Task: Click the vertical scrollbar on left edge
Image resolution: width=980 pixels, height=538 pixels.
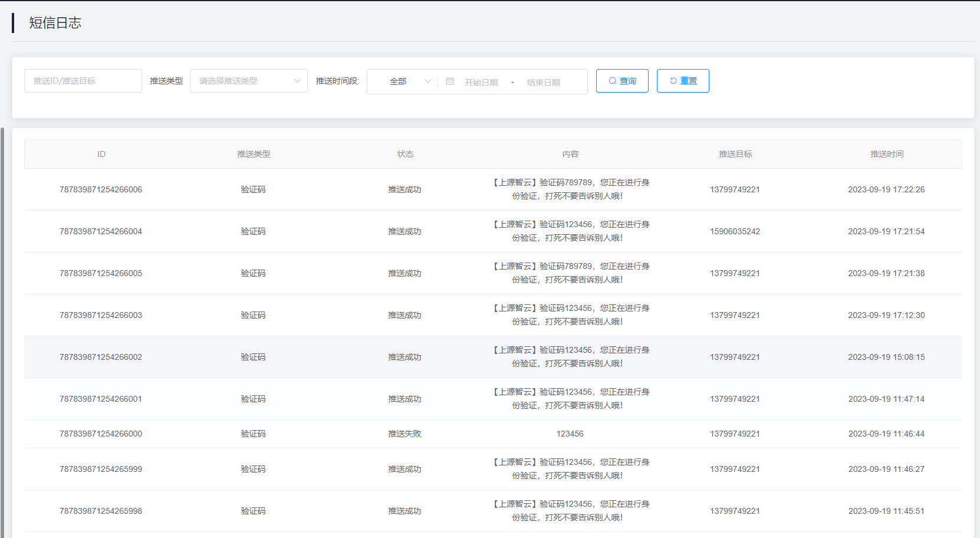Action: click(2, 330)
